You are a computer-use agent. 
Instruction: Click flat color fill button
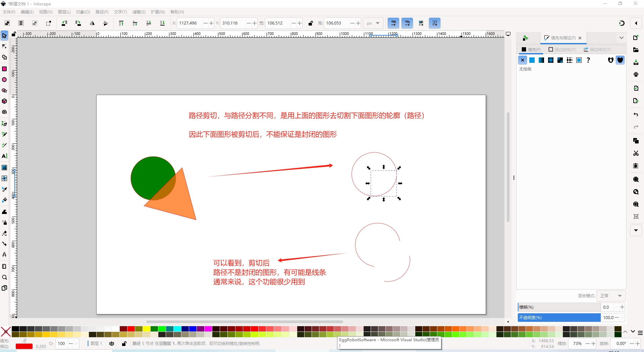(532, 60)
